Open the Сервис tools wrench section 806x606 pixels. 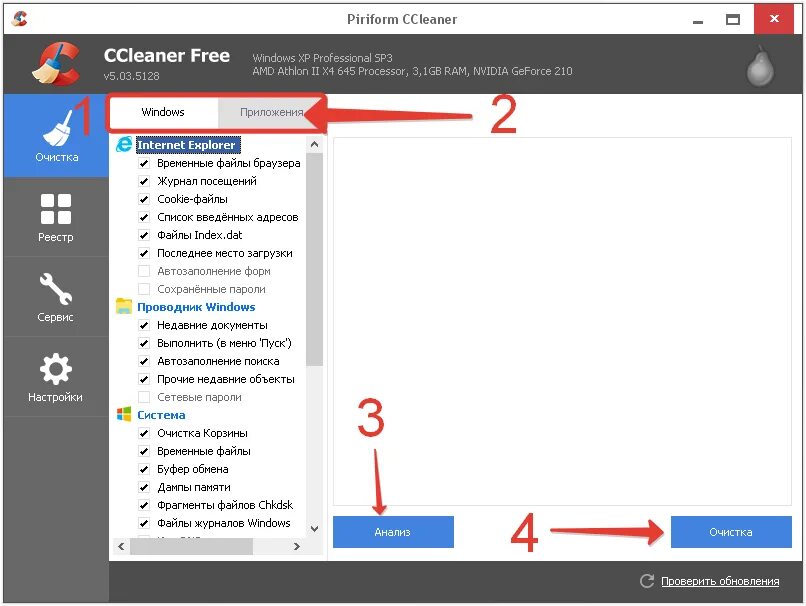pos(57,297)
